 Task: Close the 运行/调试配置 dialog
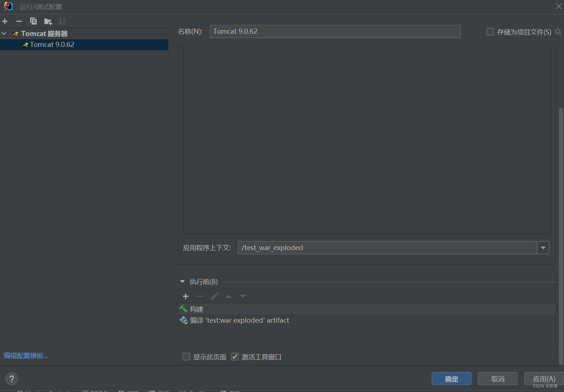coord(558,6)
